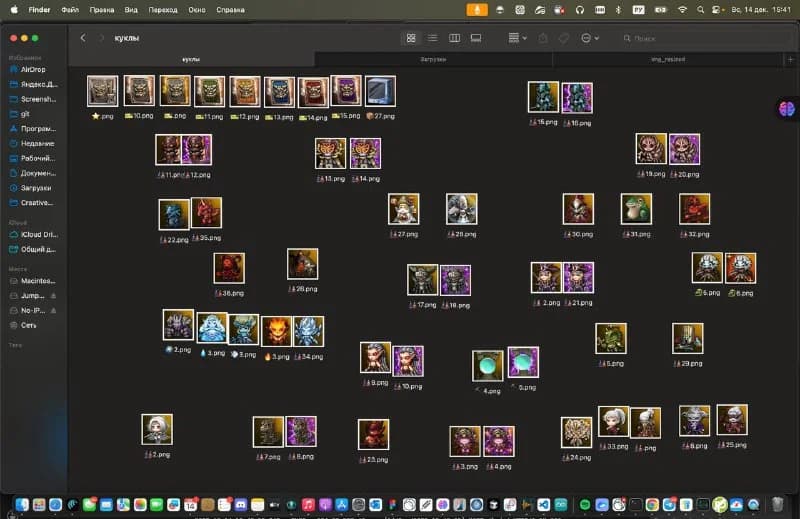Select the 33.png white-haired character thumbnail

pyautogui.click(x=613, y=422)
